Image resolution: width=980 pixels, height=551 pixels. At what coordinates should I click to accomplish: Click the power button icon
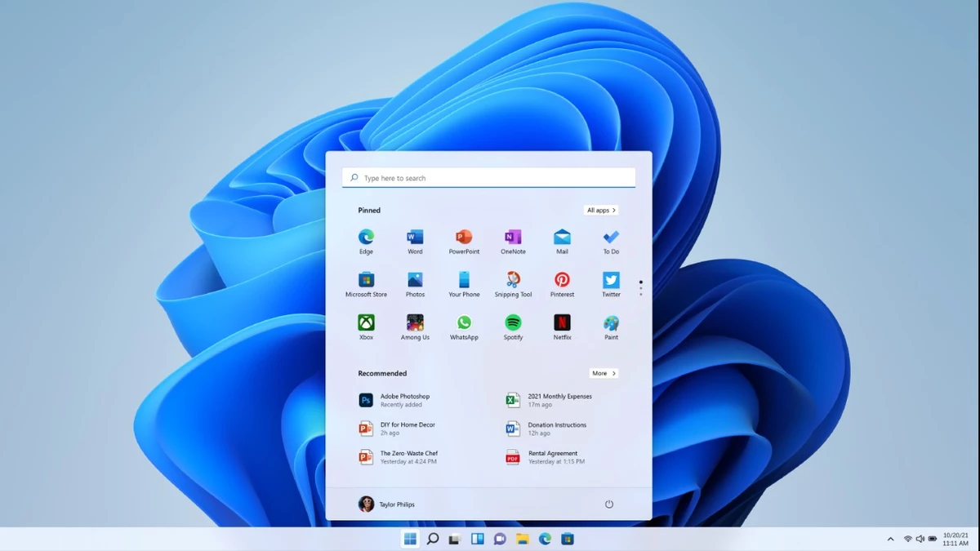pyautogui.click(x=608, y=504)
